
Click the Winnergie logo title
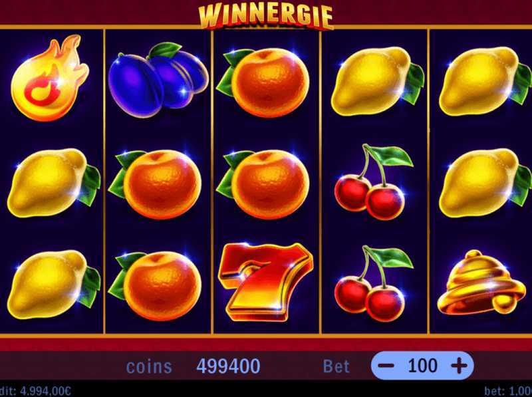click(x=265, y=16)
